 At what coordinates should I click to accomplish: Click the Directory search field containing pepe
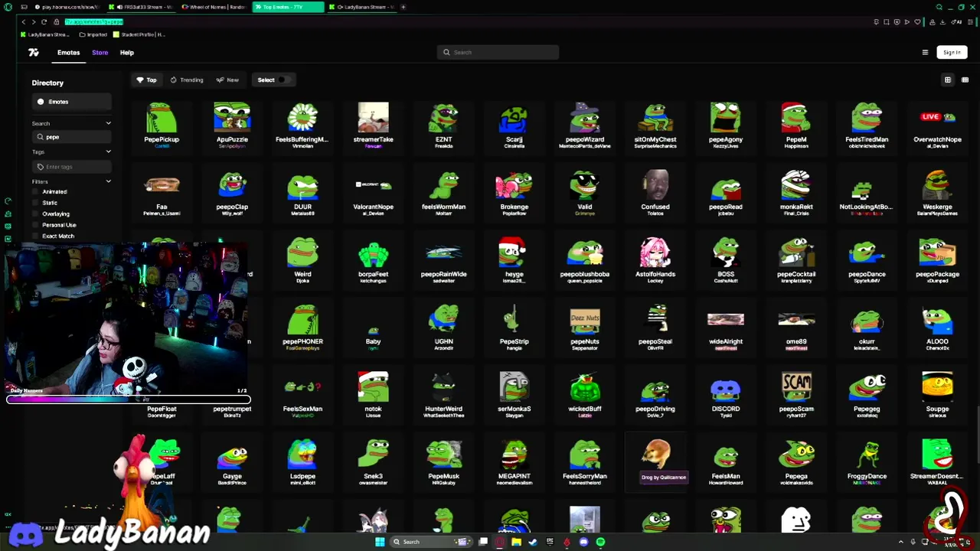pyautogui.click(x=72, y=137)
